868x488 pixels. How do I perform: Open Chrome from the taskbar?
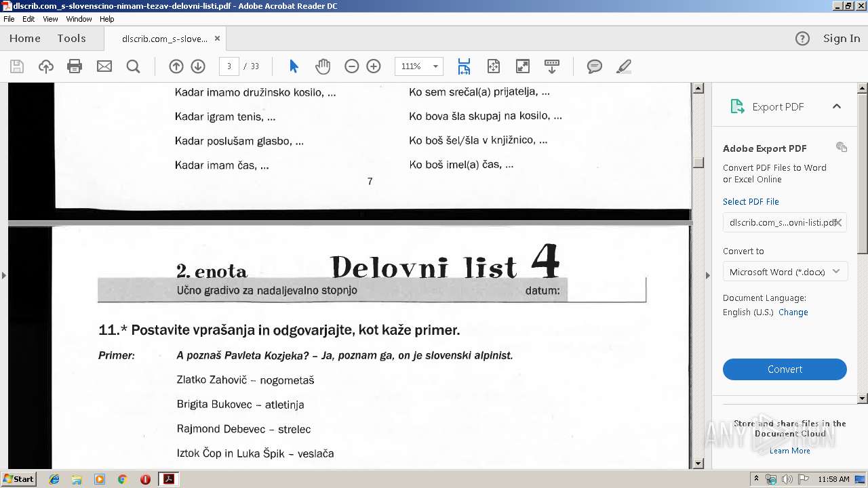click(122, 479)
